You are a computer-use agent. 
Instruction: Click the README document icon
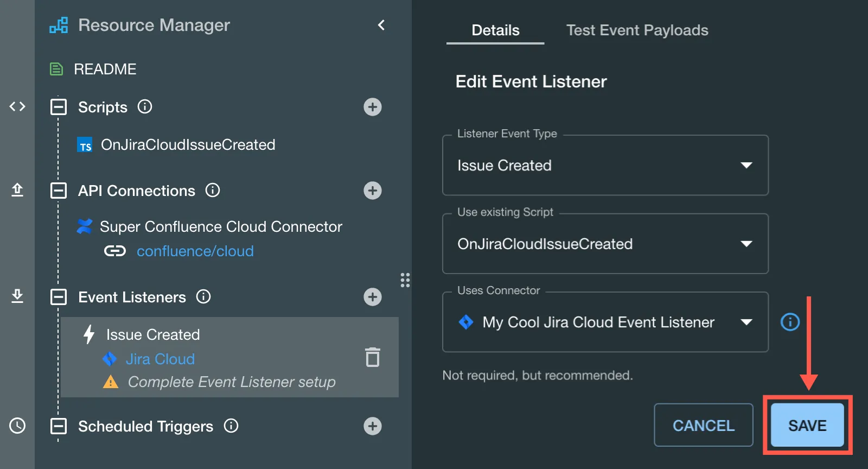56,69
